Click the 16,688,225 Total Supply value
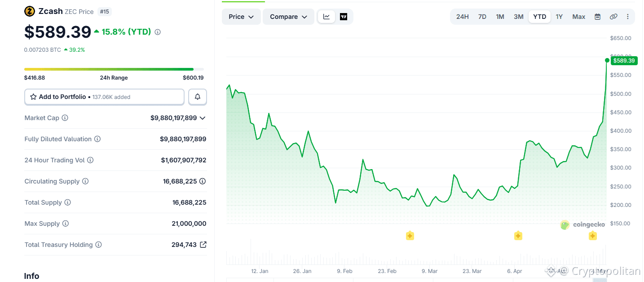Image resolution: width=644 pixels, height=282 pixels. click(189, 202)
